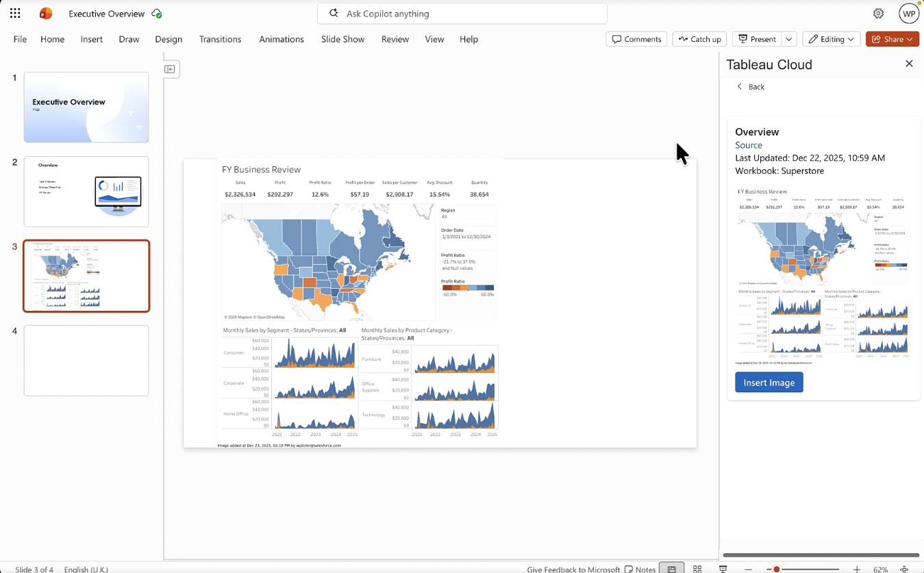Select Normal view in the status bar
Image resolution: width=924 pixels, height=573 pixels.
pyautogui.click(x=671, y=568)
